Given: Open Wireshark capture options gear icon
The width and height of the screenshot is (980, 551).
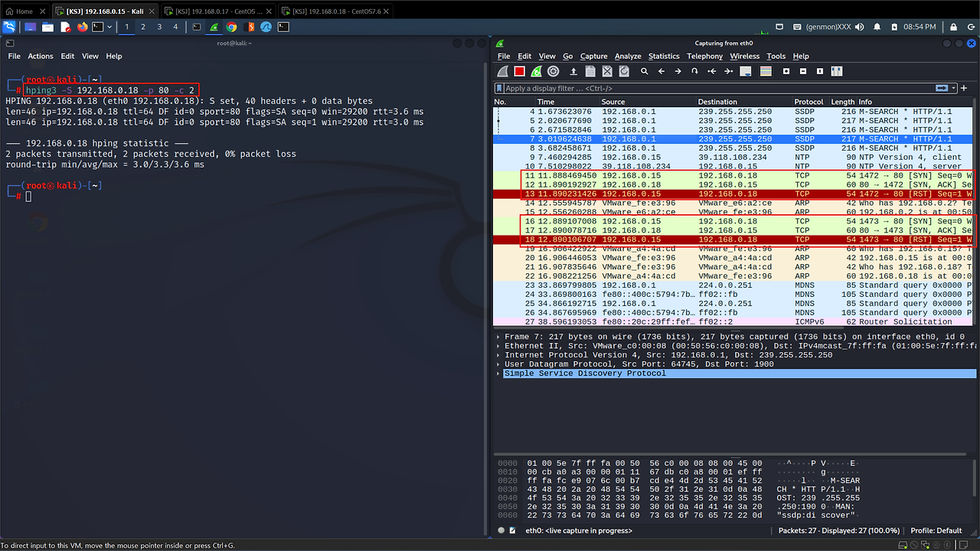Looking at the screenshot, I should pos(553,71).
